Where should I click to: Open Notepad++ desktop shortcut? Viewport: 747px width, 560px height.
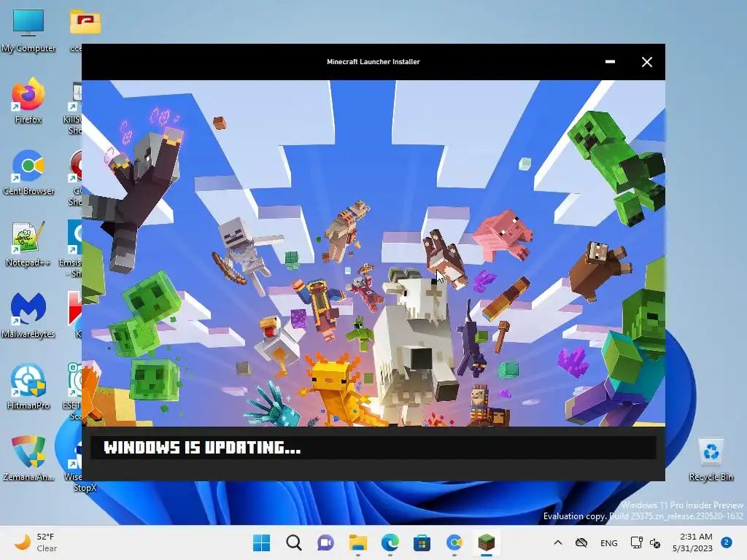(x=28, y=244)
